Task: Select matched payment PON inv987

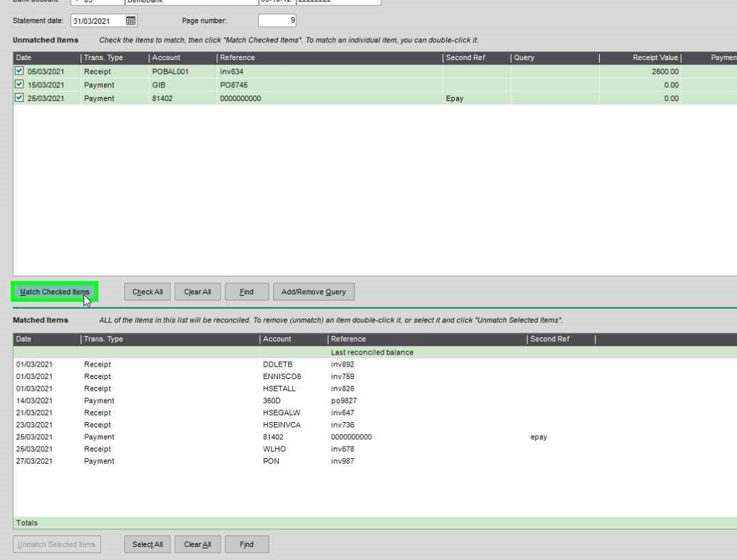Action: tap(375, 462)
